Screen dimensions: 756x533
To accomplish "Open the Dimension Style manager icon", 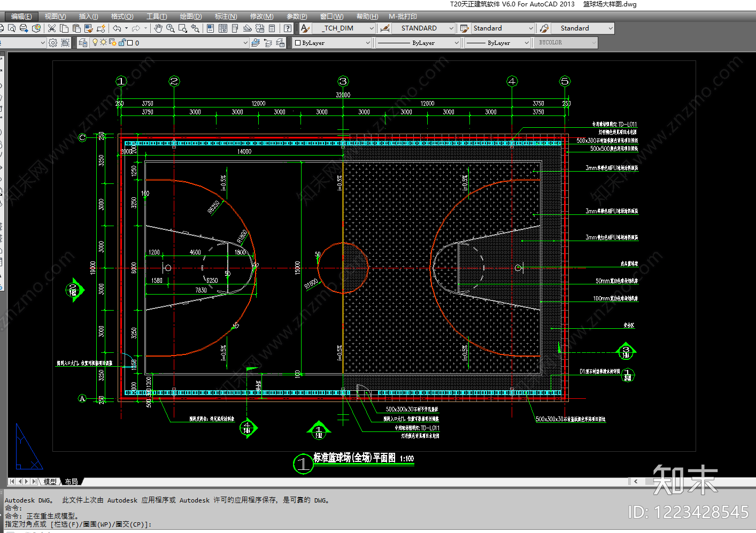I will pyautogui.click(x=385, y=28).
